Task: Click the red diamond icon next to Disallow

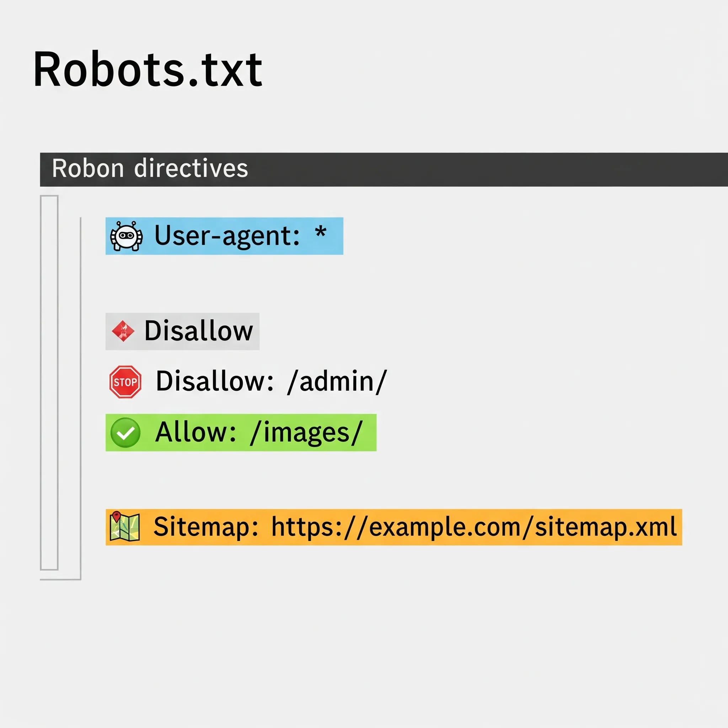Action: point(123,331)
